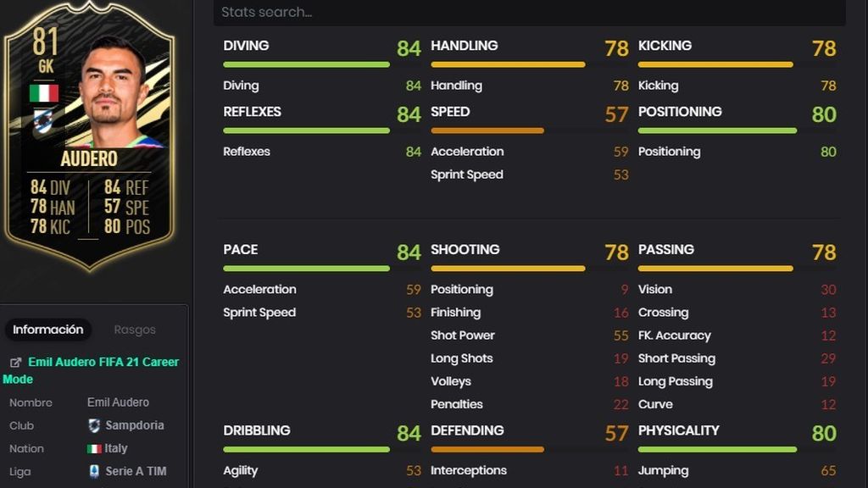
Task: Click the Italian flag on the player card
Action: [x=44, y=93]
